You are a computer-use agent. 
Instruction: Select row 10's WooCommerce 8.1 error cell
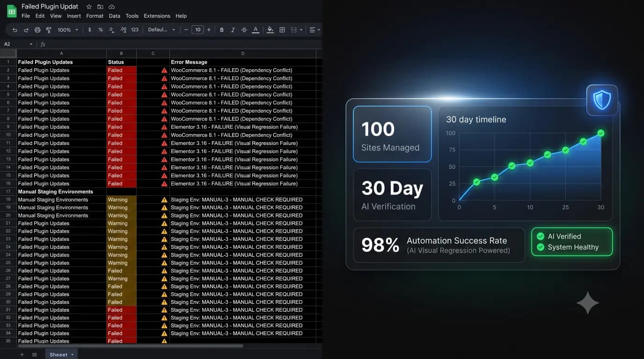(x=242, y=135)
